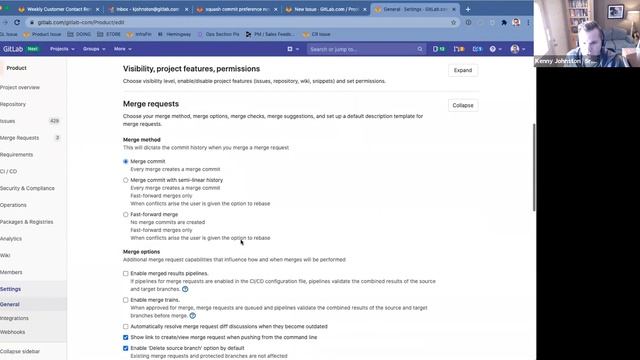This screenshot has width=640, height=360.
Task: Open the user avatar menu in GitLab navbar
Action: 518,49
